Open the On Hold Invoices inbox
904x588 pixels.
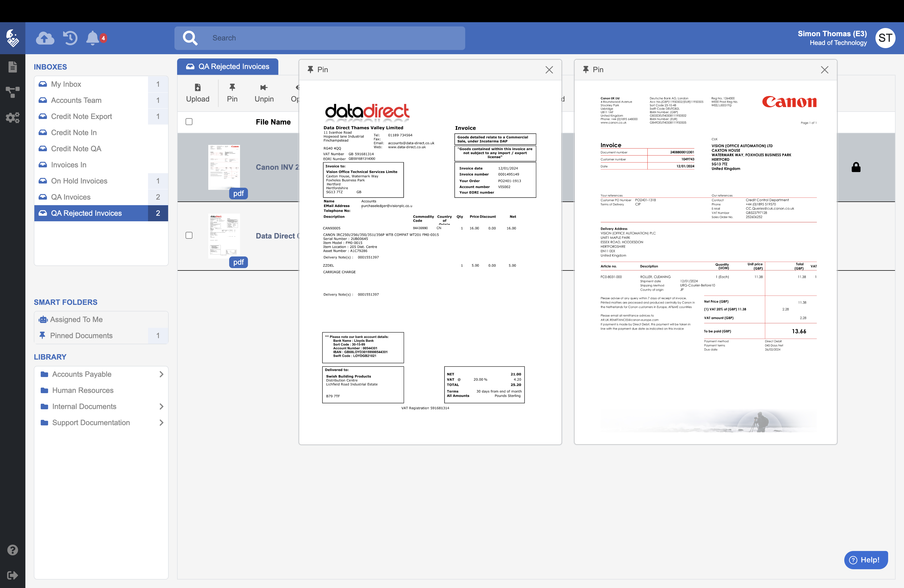pos(79,181)
